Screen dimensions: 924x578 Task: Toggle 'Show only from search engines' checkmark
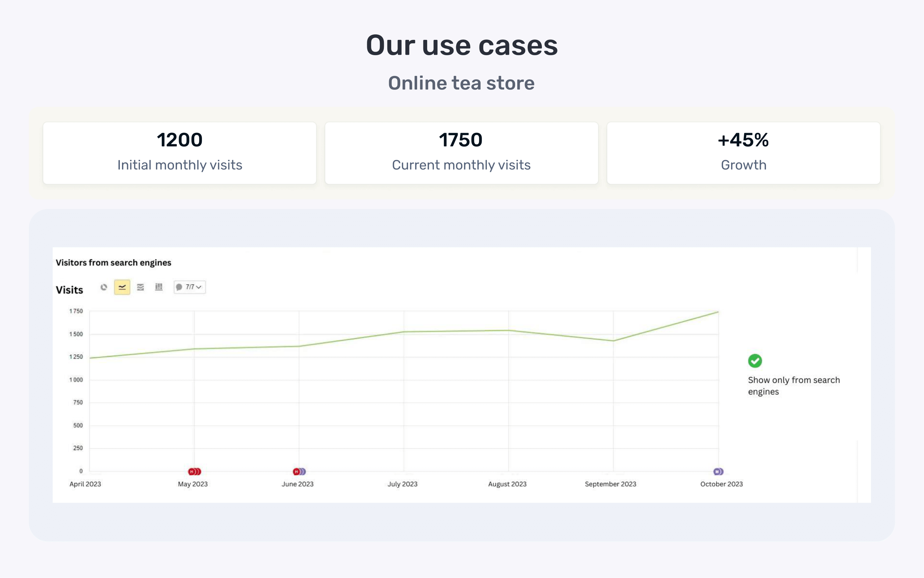point(754,361)
